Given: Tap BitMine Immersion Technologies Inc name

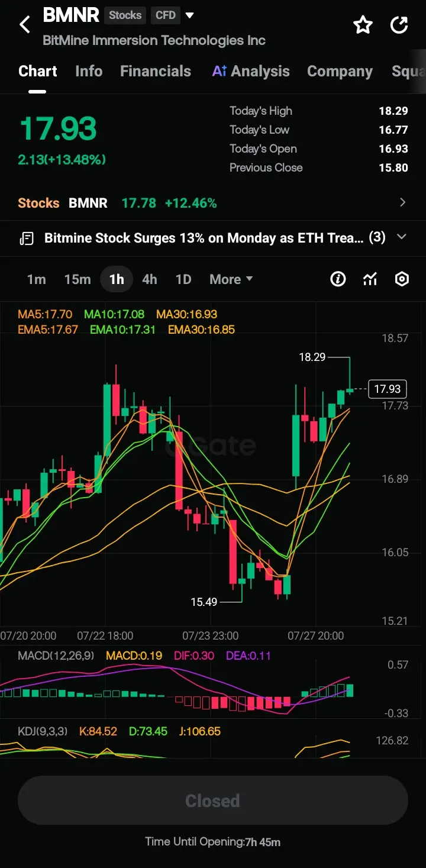Looking at the screenshot, I should (154, 41).
